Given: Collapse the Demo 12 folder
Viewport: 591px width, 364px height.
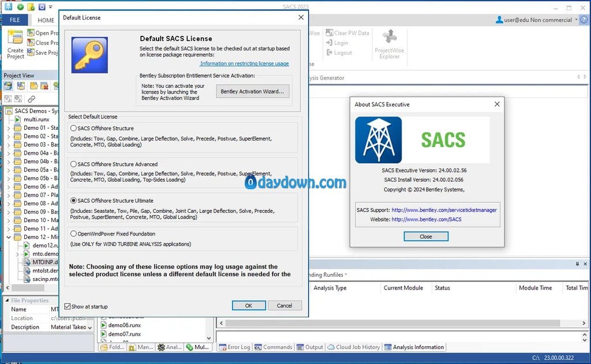Looking at the screenshot, I should [8, 237].
